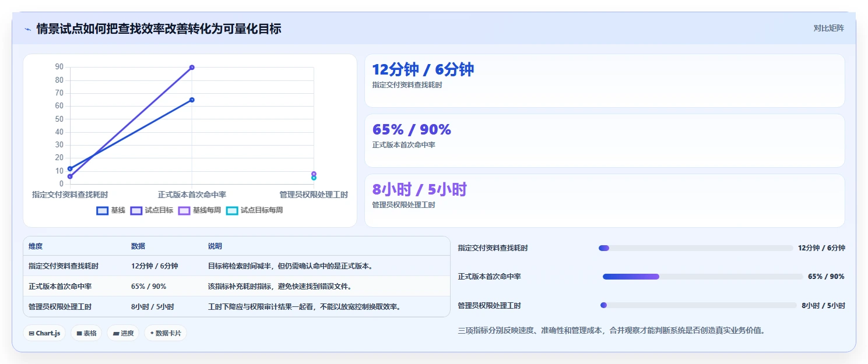This screenshot has width=868, height=364.
Task: Click the 维度 table column header
Action: pos(36,246)
